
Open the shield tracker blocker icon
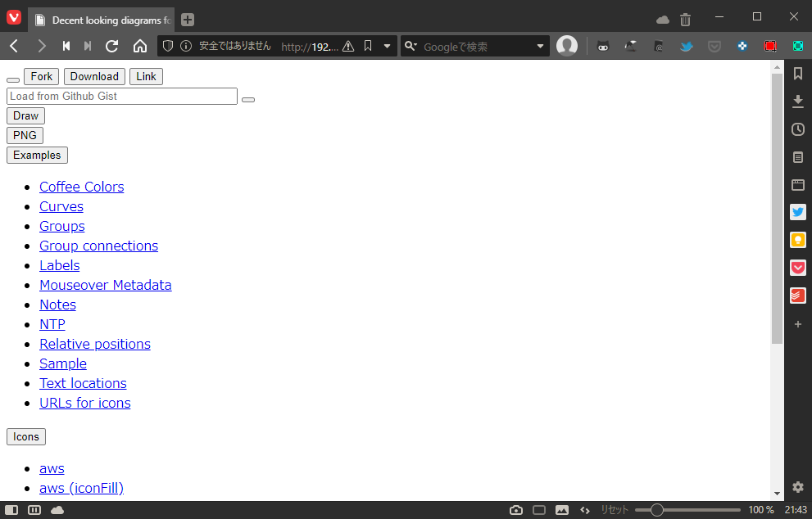tap(168, 46)
